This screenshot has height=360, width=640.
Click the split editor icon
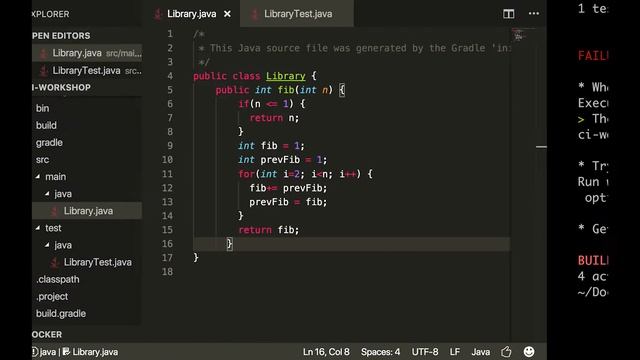pyautogui.click(x=508, y=14)
